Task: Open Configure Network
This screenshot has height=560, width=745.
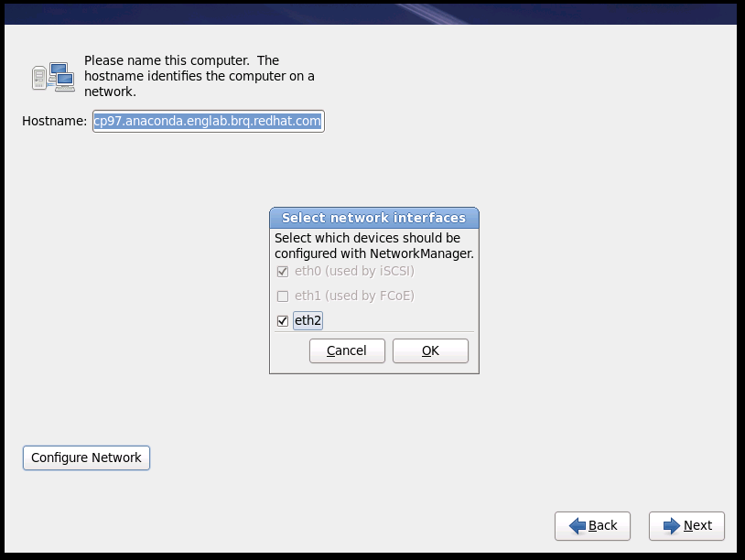Action: tap(86, 458)
